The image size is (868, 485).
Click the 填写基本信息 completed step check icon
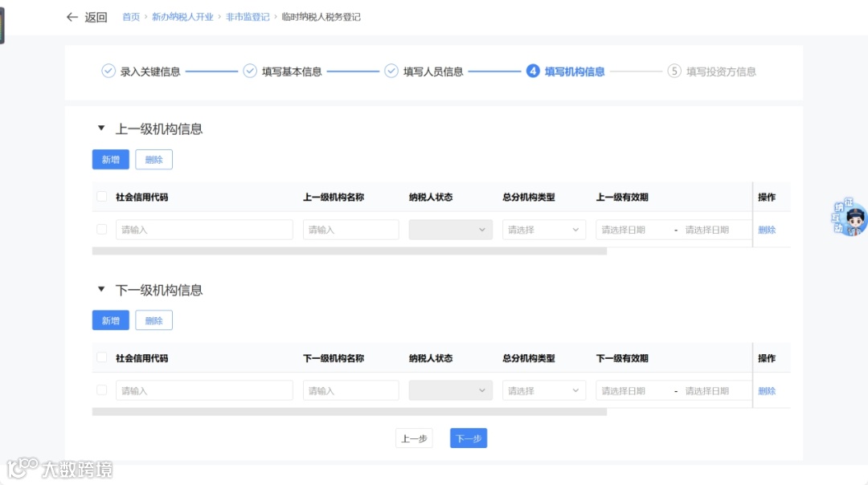click(x=250, y=71)
